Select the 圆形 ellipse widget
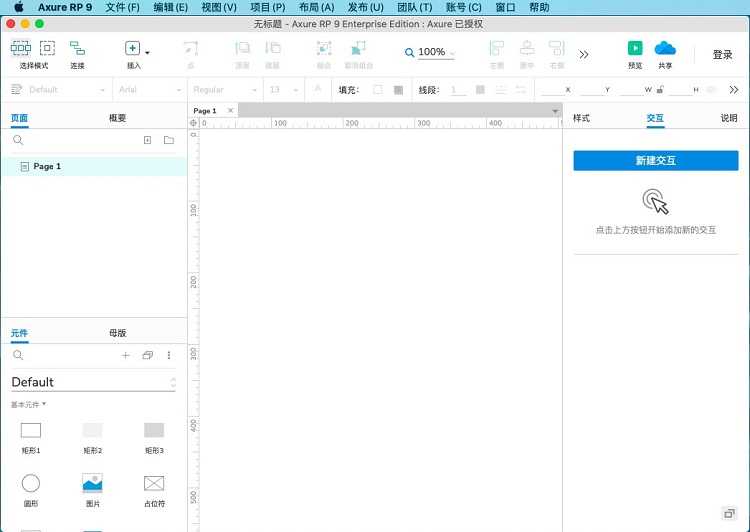Image resolution: width=750 pixels, height=532 pixels. (31, 490)
